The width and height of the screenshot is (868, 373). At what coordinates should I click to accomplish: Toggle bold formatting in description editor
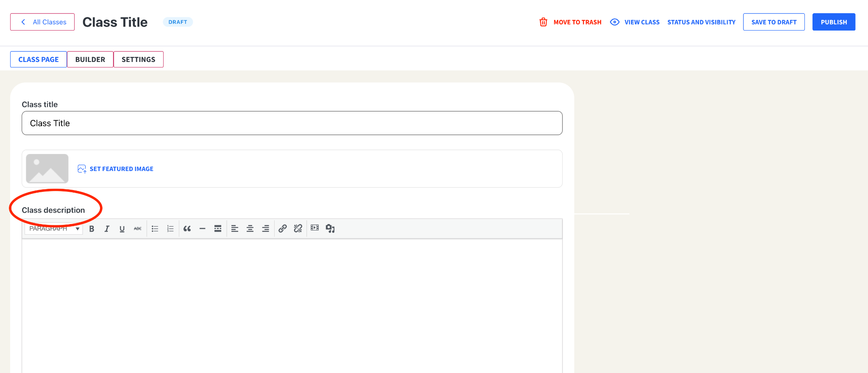(92, 229)
